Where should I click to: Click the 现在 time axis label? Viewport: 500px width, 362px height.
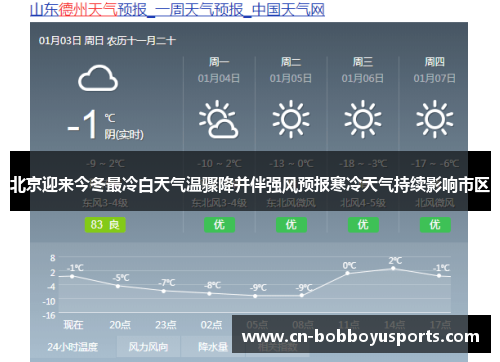coord(73,325)
